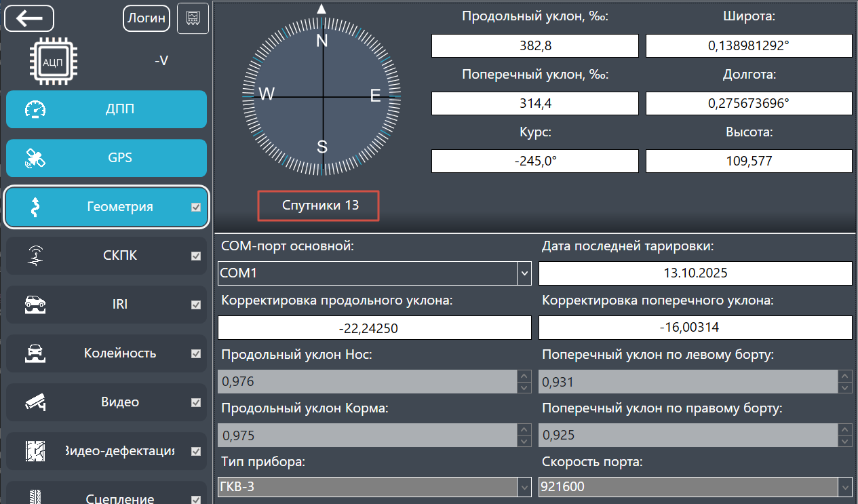858x504 pixels.
Task: Increase Продольный уклон Нос with up arrow
Action: [524, 376]
